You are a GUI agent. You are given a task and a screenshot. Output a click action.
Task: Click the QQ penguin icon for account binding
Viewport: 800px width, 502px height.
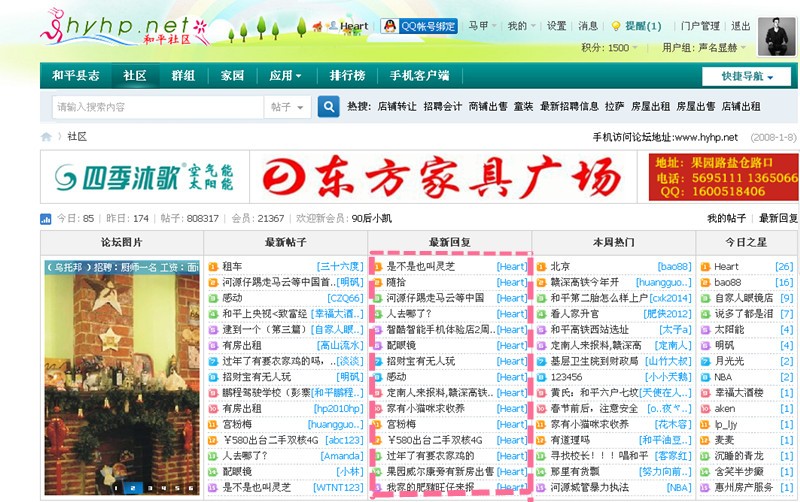point(390,26)
